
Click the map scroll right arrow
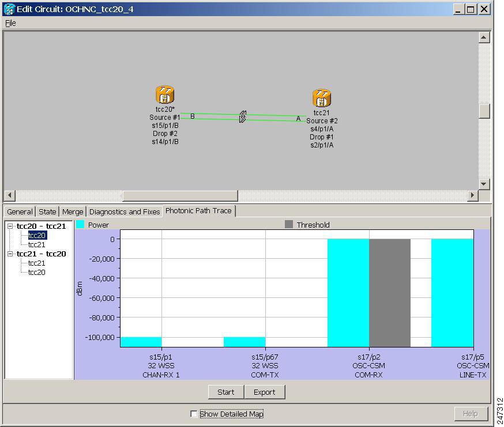coord(472,195)
